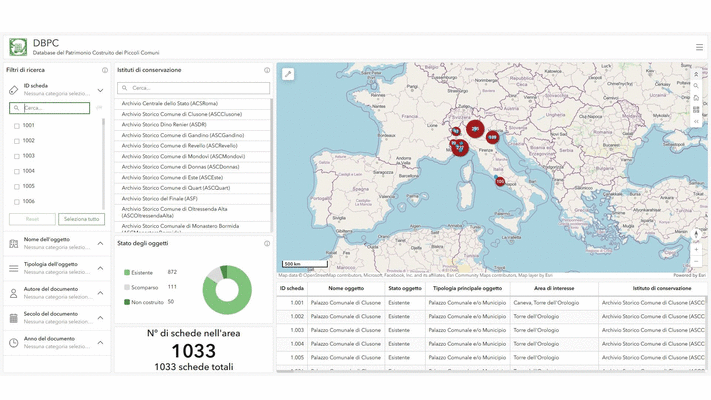Check the 1002 ID checkbox

[x=17, y=141]
